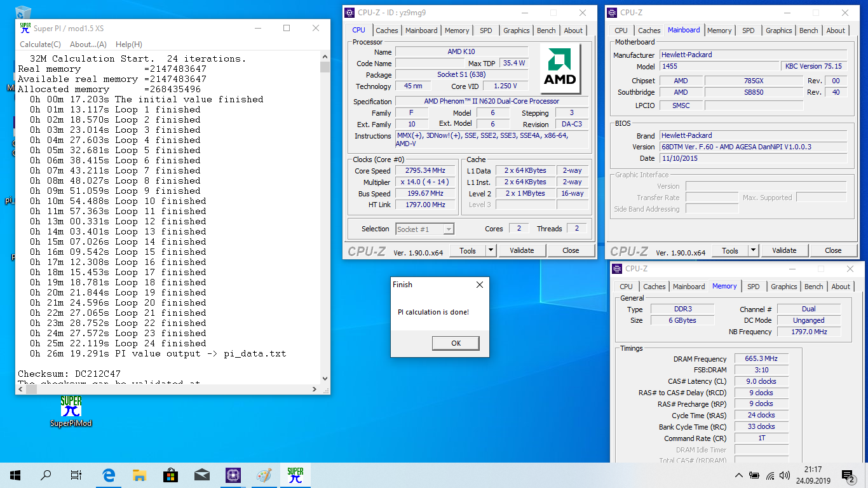Click the CAS# Latency value 9.0 clocks
The height and width of the screenshot is (488, 868).
pos(761,381)
